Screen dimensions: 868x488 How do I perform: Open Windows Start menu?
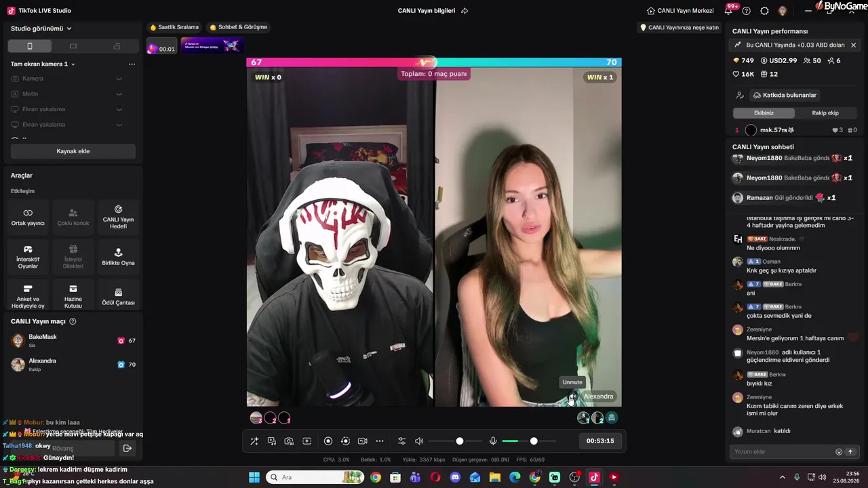coord(254,477)
